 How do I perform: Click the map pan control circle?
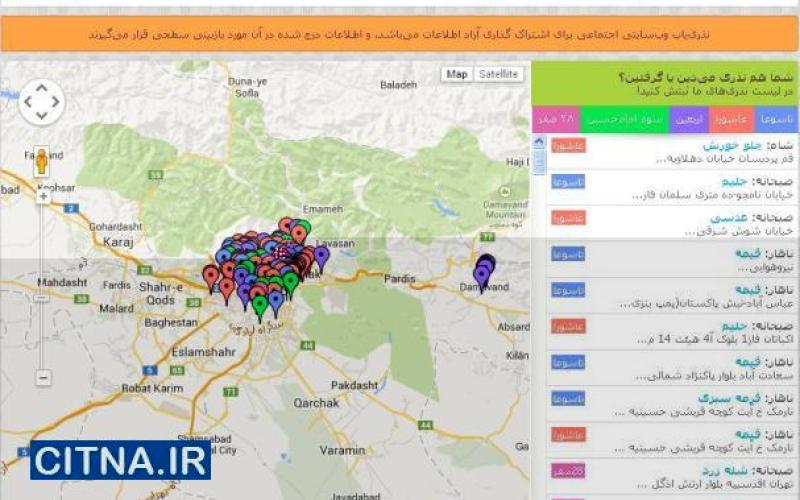[41, 102]
